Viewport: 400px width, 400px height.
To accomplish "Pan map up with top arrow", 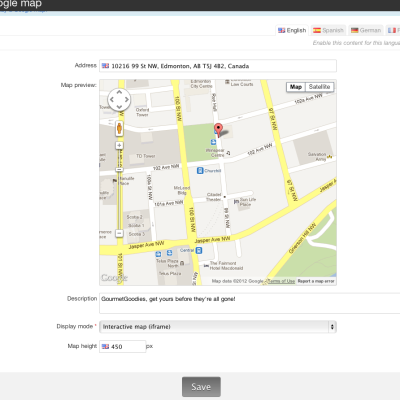I will coord(119,92).
